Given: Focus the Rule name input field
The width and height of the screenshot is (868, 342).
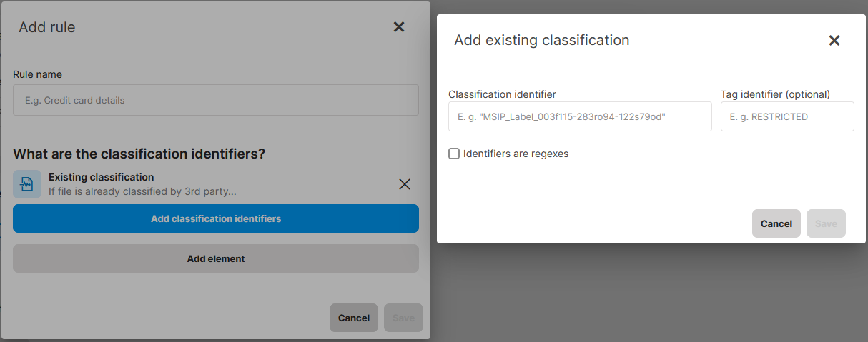Looking at the screenshot, I should pyautogui.click(x=216, y=101).
